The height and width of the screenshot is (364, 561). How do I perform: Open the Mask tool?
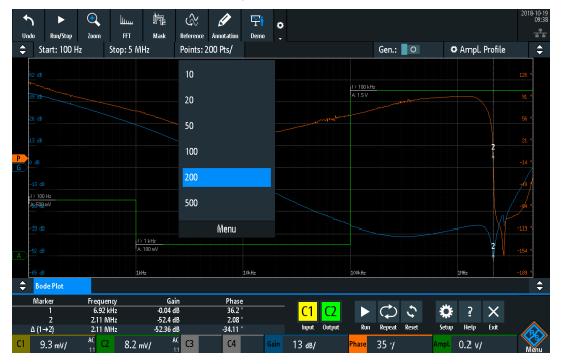pos(159,25)
